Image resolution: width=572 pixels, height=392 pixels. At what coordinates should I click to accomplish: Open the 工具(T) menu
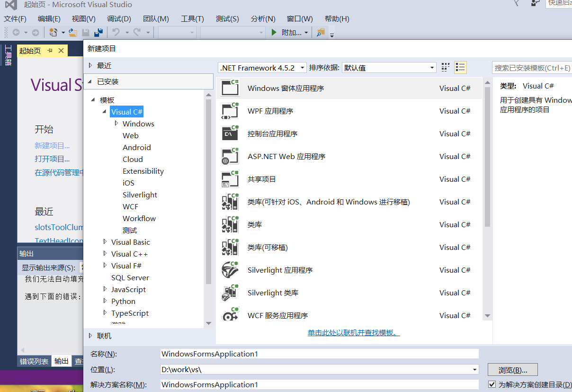point(192,19)
